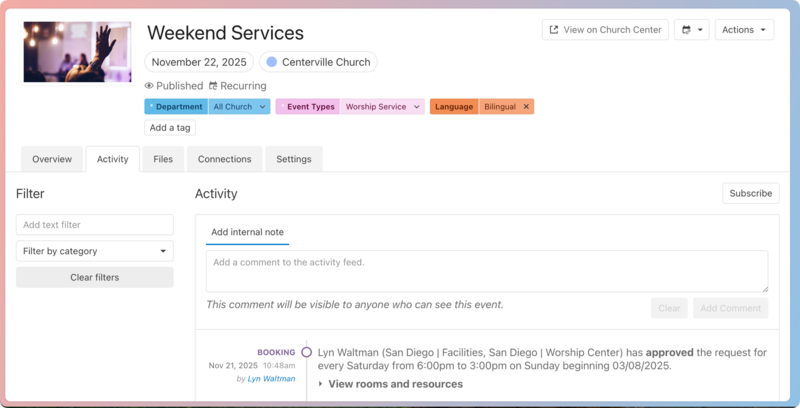Screen dimensions: 800x408
Task: Open the Worship Service event type dropdown
Action: coord(382,107)
